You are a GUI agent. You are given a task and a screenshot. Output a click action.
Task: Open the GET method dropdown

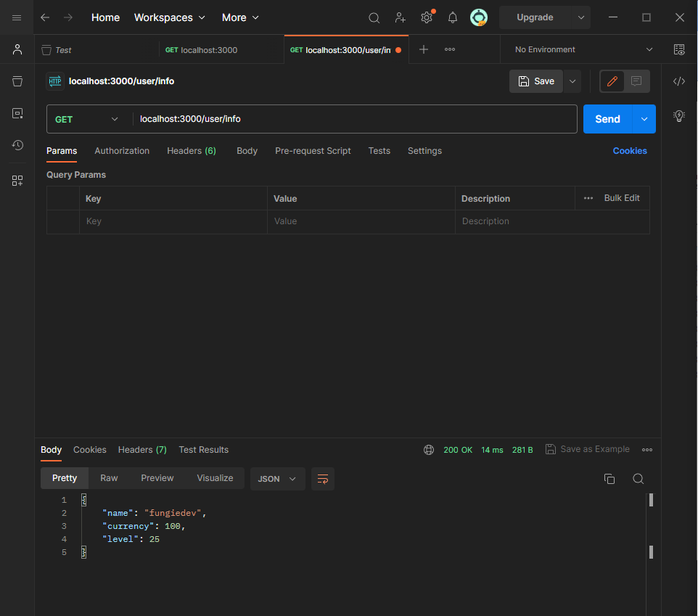[x=87, y=119]
